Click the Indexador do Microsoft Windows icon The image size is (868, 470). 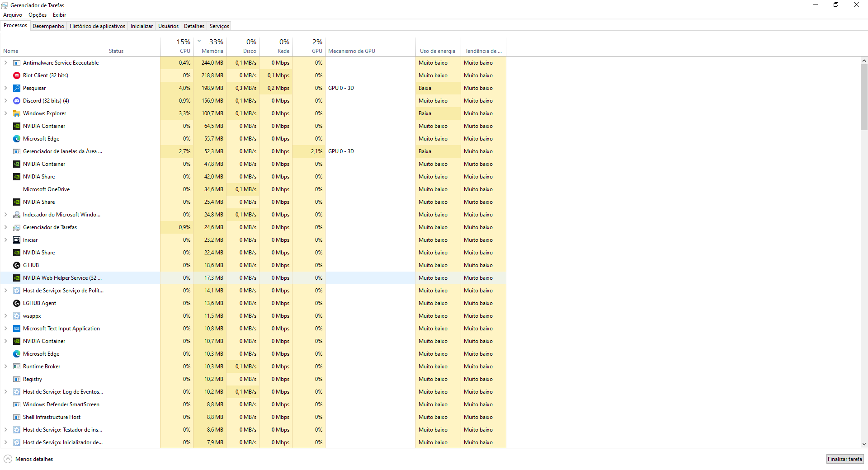17,215
